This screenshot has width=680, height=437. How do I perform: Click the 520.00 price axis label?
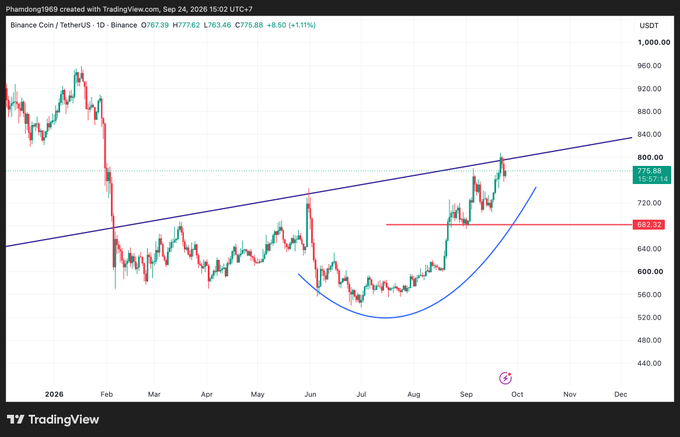[x=649, y=317]
